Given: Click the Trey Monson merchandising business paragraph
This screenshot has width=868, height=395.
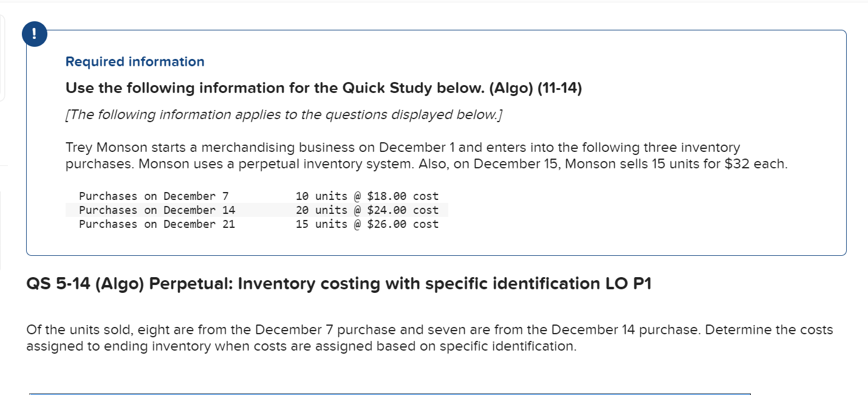Looking at the screenshot, I should [426, 156].
